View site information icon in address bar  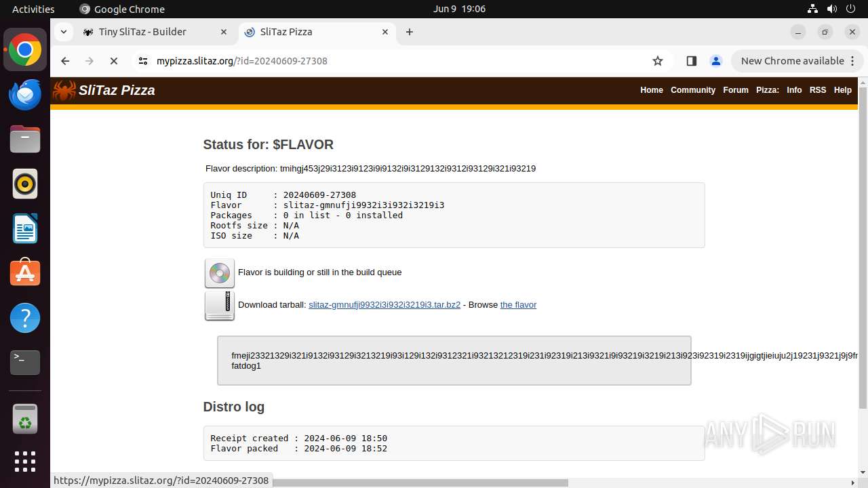coord(142,61)
